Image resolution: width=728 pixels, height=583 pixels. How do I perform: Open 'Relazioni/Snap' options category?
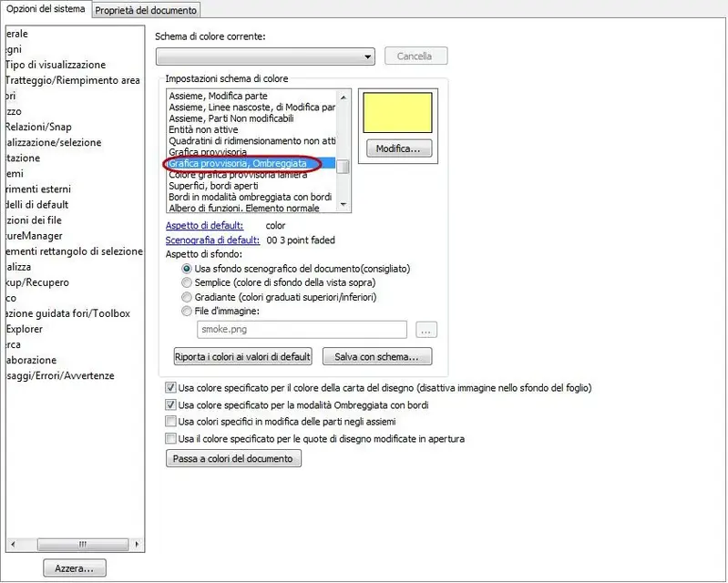tap(38, 127)
